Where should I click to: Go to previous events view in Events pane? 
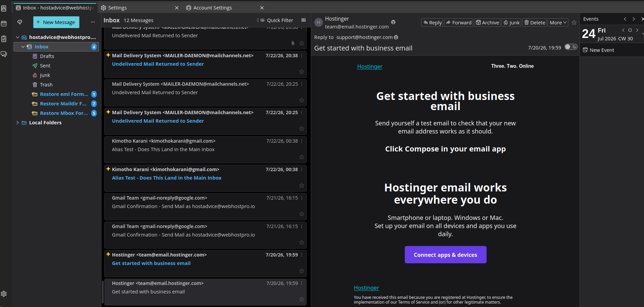click(x=625, y=19)
